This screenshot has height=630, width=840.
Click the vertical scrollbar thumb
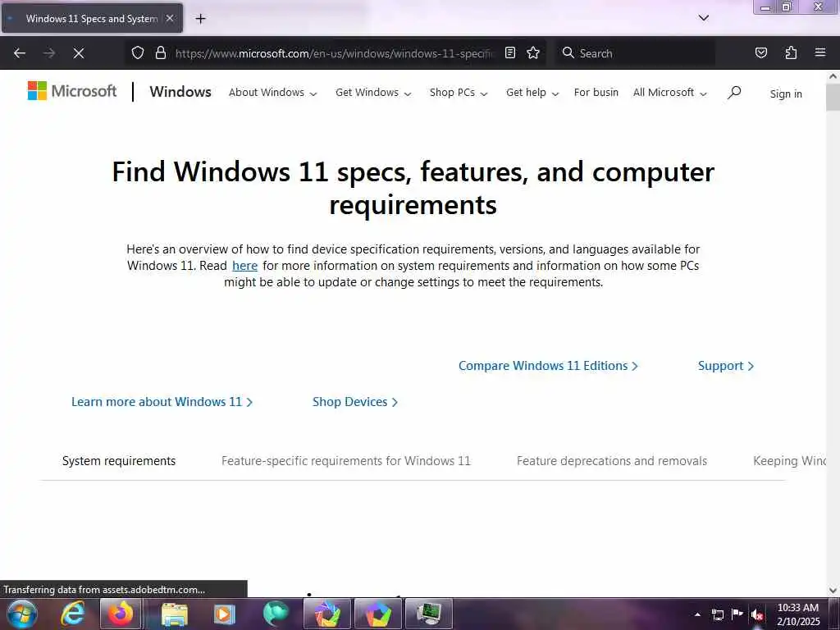[x=833, y=97]
